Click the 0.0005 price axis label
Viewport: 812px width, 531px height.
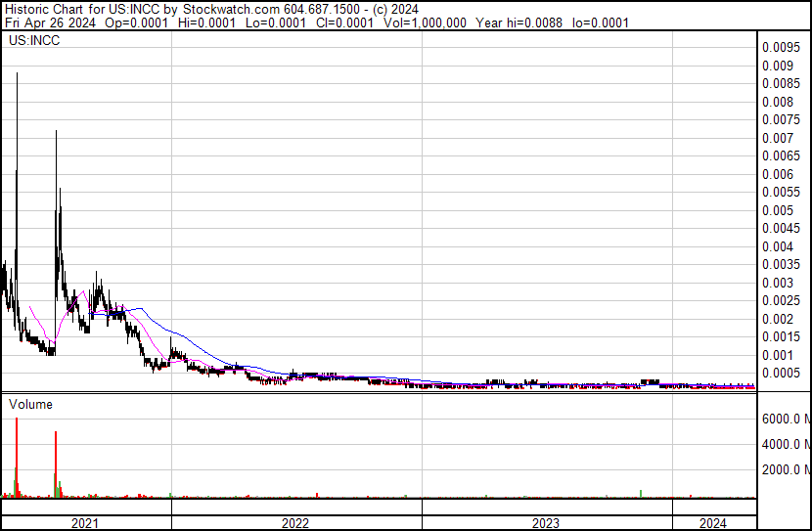click(x=781, y=374)
